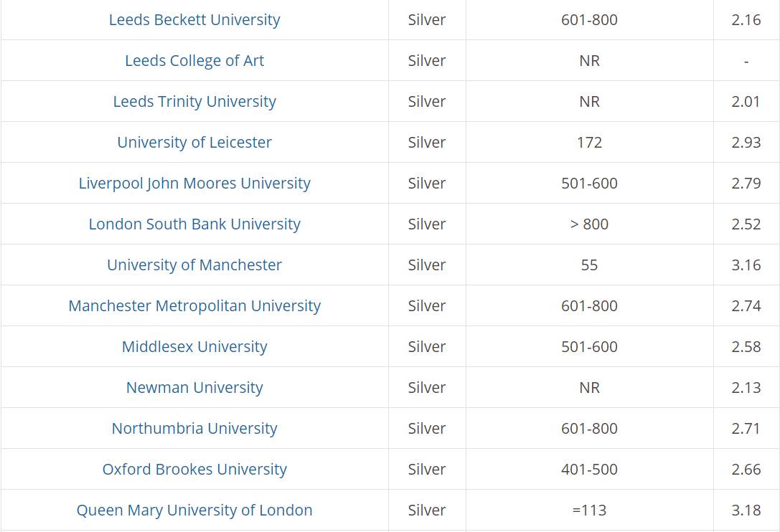The width and height of the screenshot is (780, 532).
Task: Open the Leeds Beckett University link
Action: pyautogui.click(x=194, y=20)
